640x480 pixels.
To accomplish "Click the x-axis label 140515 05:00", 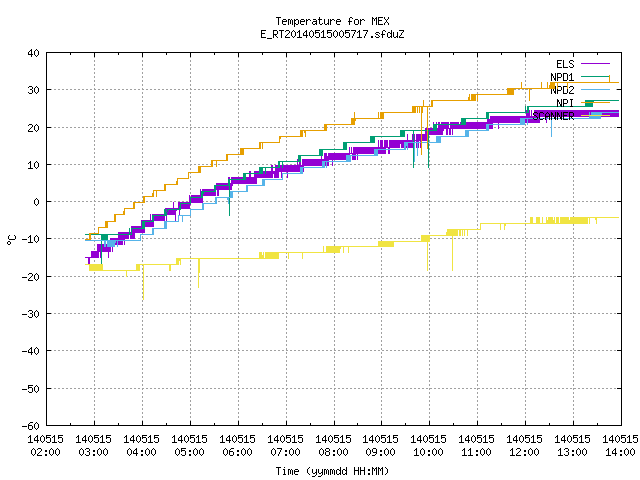I will 189,445.
